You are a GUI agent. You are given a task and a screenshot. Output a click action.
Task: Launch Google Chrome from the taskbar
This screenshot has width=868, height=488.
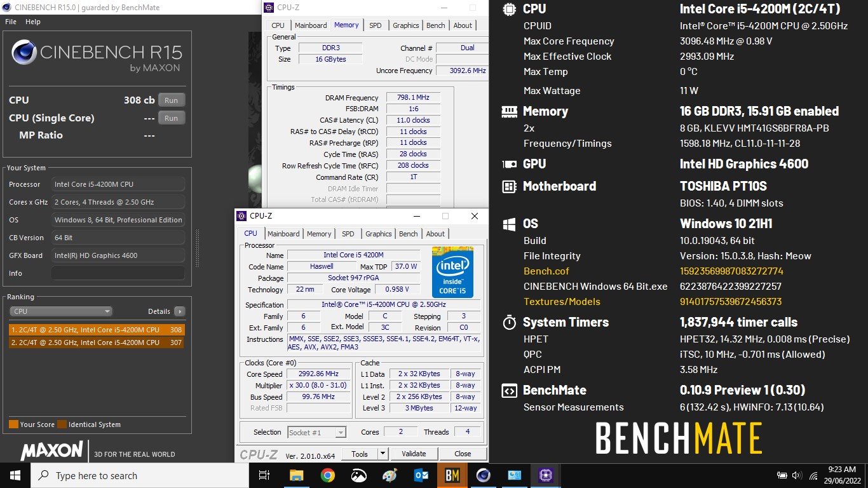tap(327, 475)
